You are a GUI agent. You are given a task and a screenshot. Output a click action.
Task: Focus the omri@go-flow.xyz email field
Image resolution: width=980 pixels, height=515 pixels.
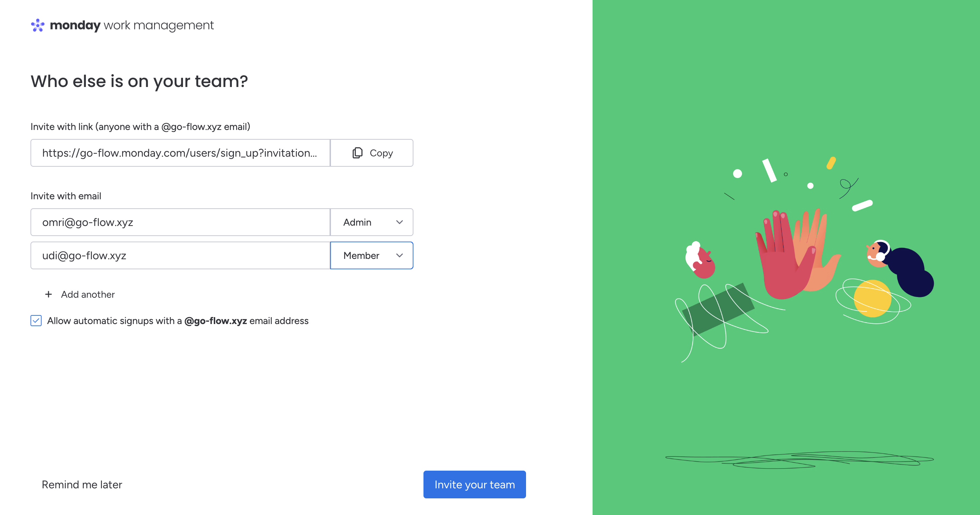(x=180, y=222)
